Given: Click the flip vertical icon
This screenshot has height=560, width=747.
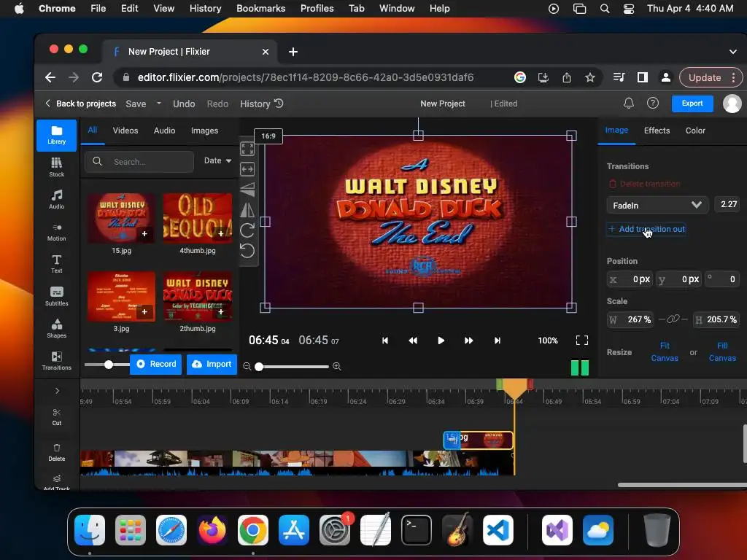Looking at the screenshot, I should 247,190.
